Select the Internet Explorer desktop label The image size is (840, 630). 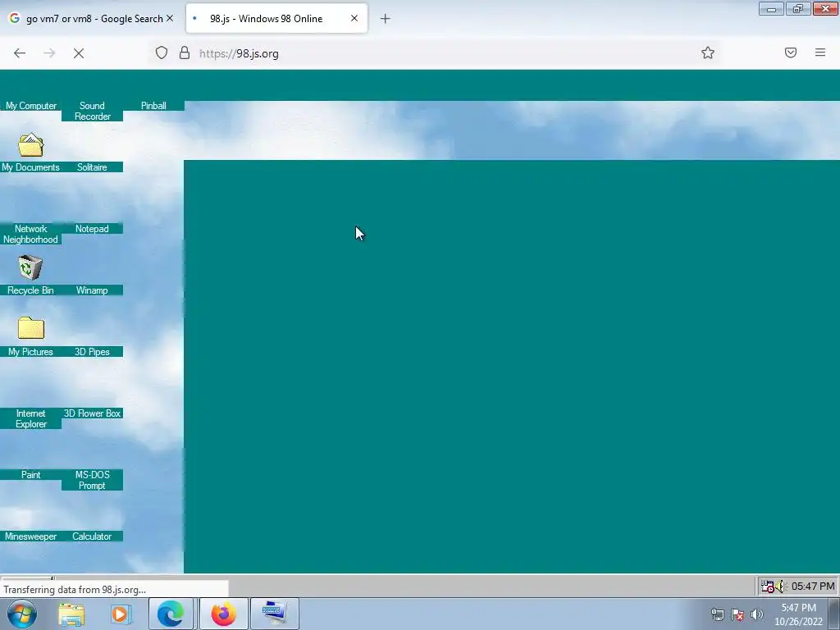point(30,418)
